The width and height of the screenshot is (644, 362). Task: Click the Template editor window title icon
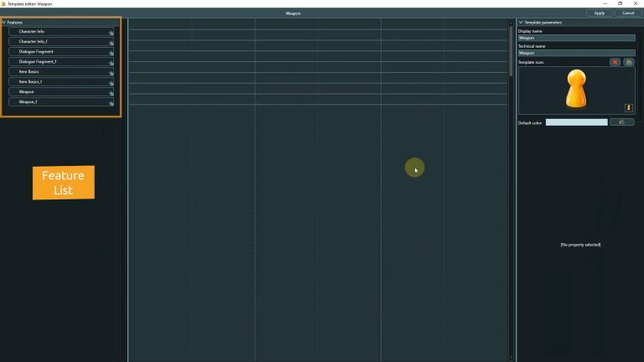[3, 3]
